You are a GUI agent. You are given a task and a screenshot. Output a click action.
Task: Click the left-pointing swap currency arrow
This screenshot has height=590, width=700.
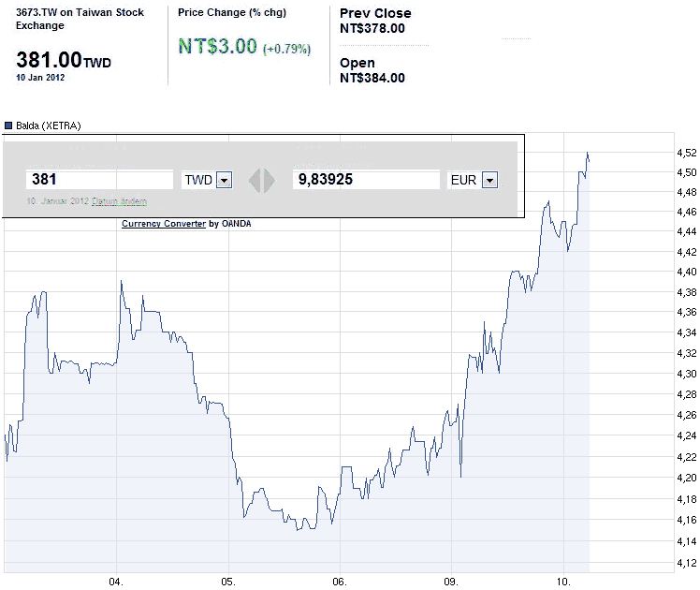click(x=254, y=180)
